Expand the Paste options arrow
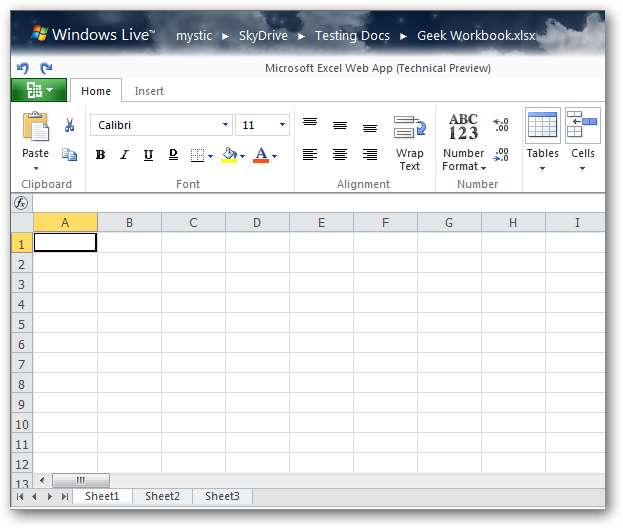 click(x=36, y=168)
